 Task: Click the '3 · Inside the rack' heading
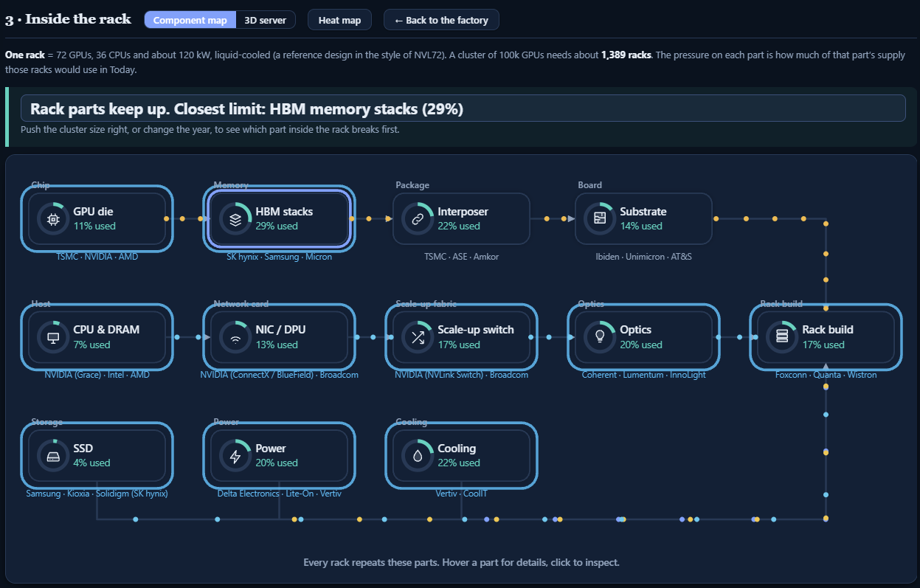coord(68,19)
